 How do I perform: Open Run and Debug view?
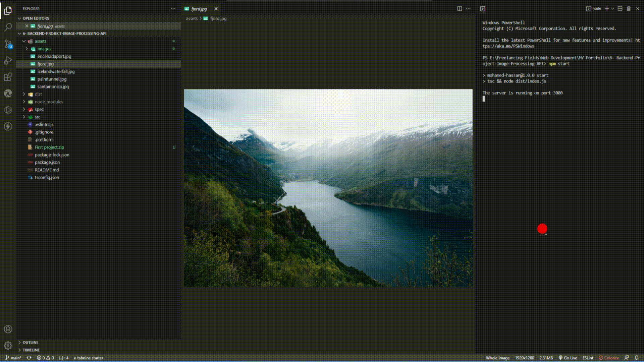pos(8,60)
